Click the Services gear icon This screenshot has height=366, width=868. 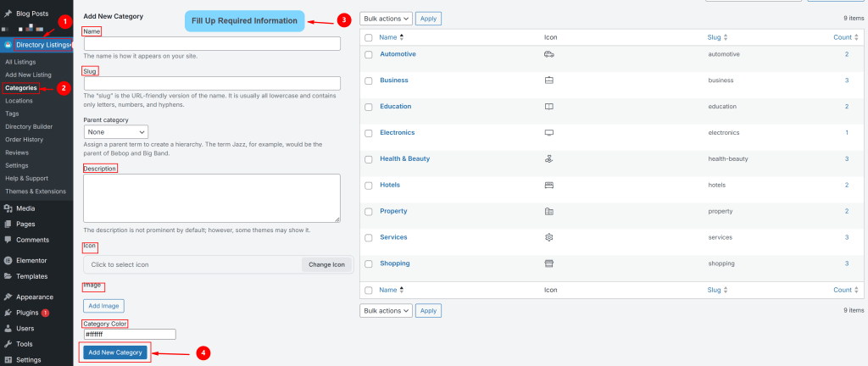(x=549, y=237)
